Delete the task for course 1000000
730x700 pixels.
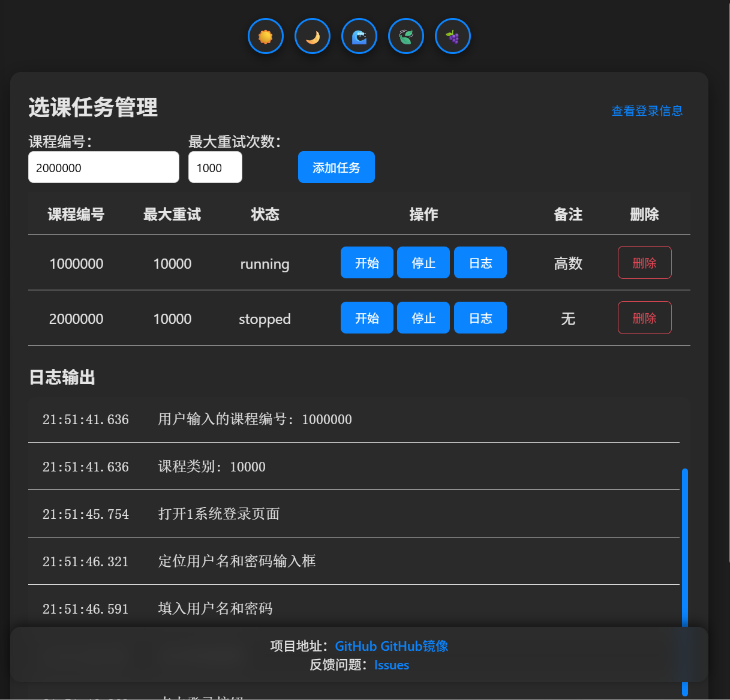click(645, 263)
